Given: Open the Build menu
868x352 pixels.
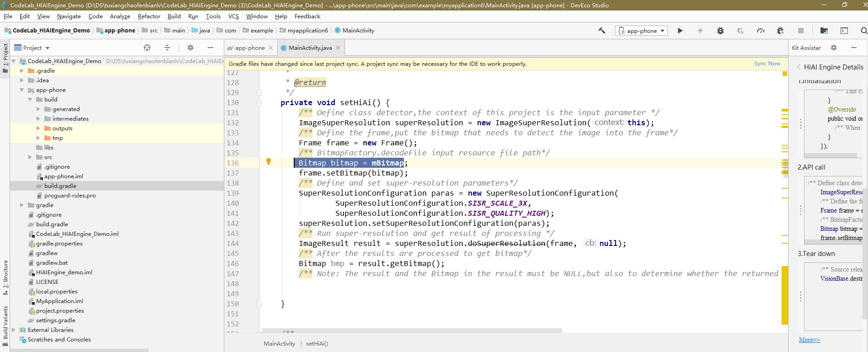Looking at the screenshot, I should point(174,16).
